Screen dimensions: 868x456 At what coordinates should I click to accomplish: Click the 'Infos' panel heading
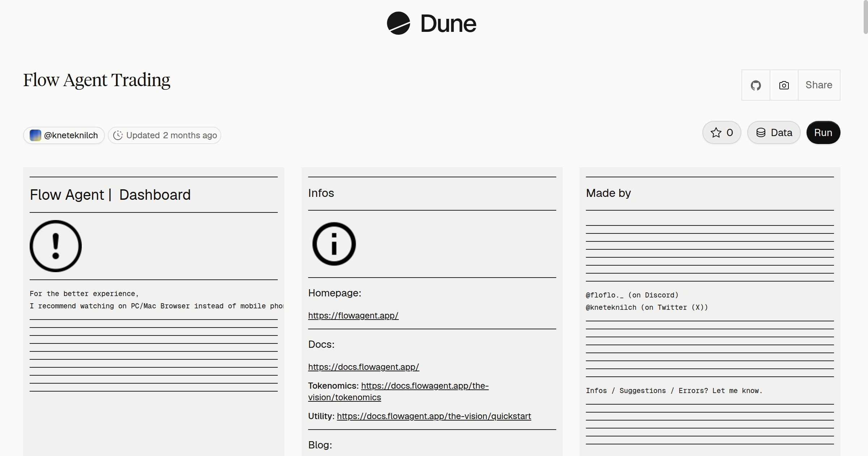tap(321, 193)
